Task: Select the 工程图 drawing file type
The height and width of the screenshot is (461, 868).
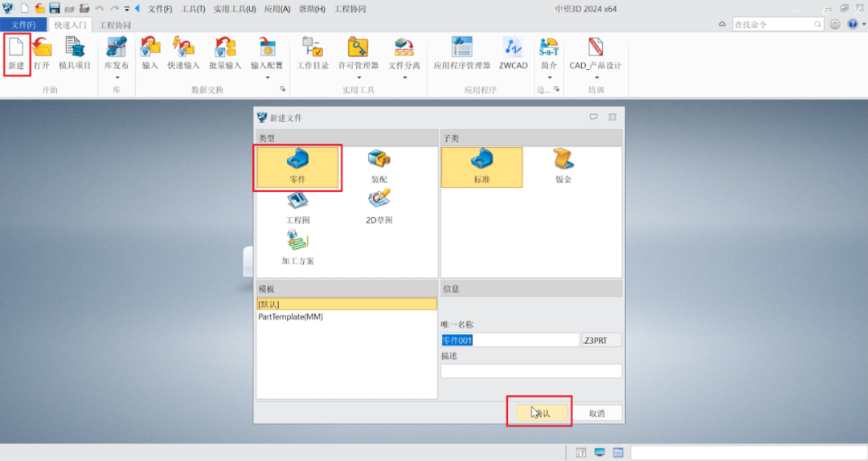Action: (297, 208)
